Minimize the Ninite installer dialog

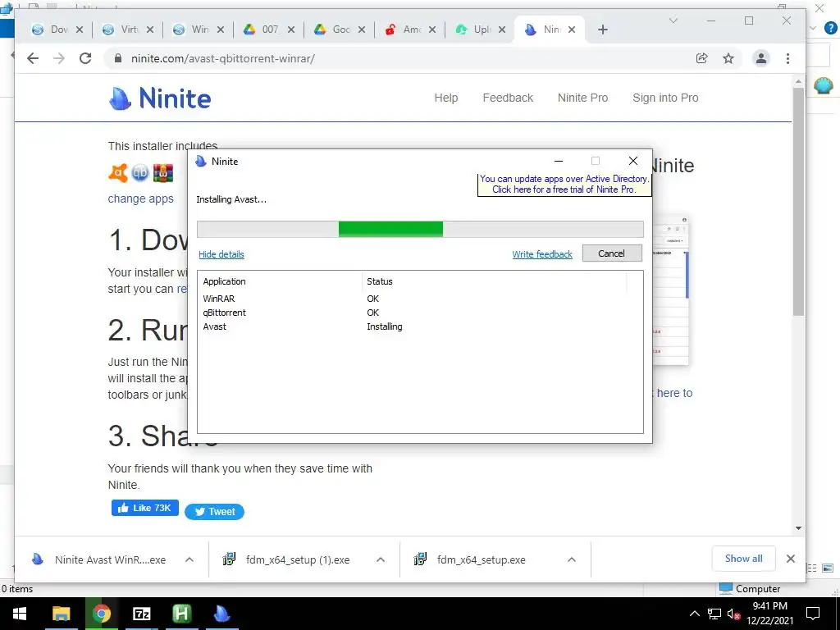559,161
